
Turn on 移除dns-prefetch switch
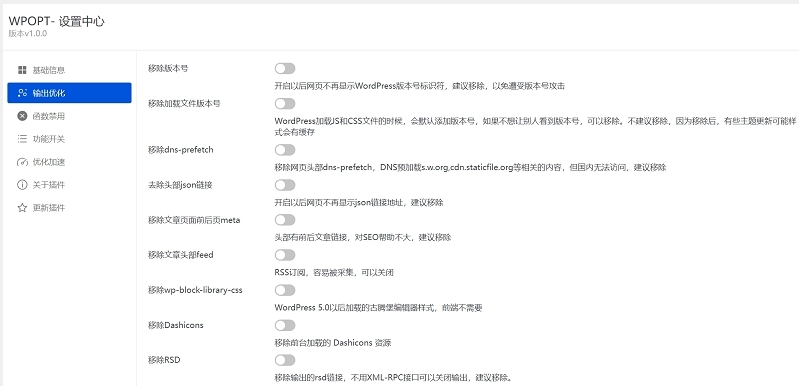(285, 150)
